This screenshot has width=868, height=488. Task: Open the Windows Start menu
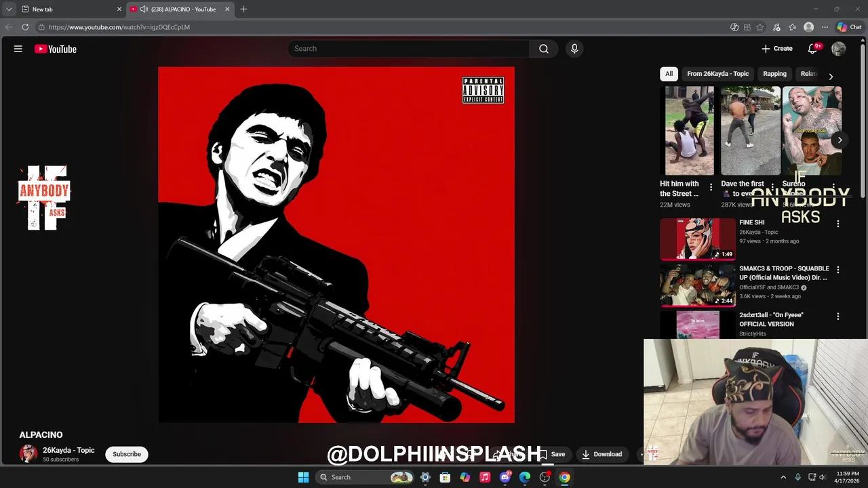[x=303, y=477]
